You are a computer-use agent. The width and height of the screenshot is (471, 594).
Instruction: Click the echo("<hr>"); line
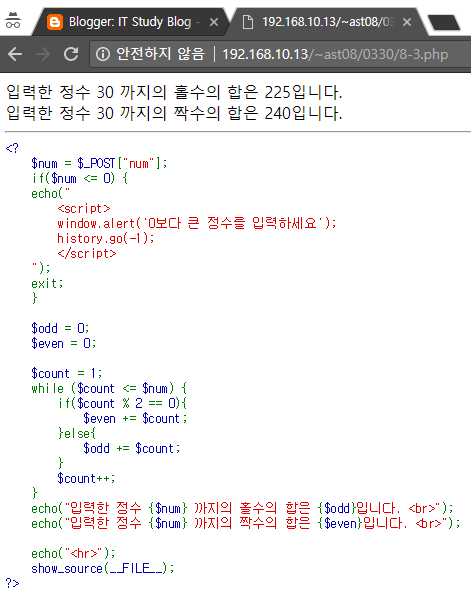pos(73,553)
